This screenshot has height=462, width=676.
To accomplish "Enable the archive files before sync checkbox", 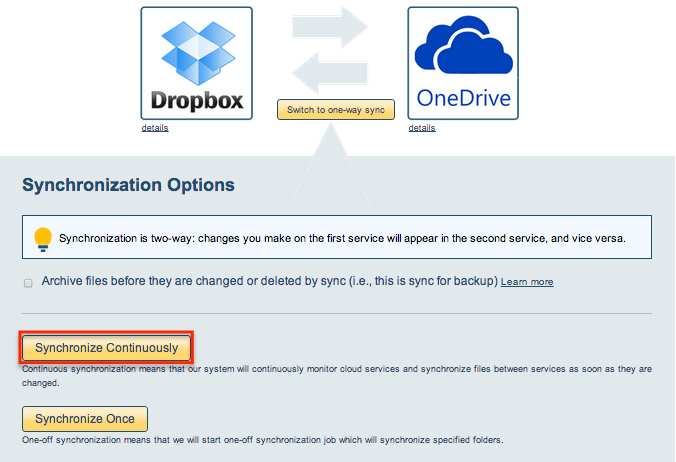I will click(28, 283).
